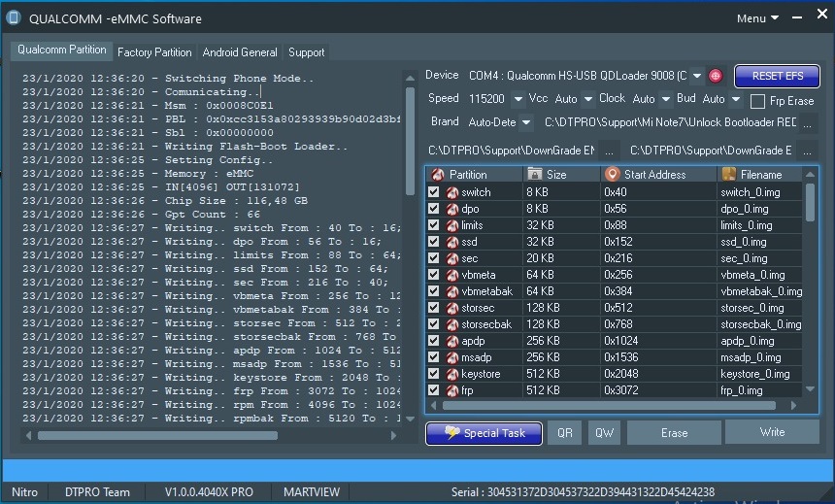Uncheck the sec partition checkbox

pyautogui.click(x=433, y=258)
